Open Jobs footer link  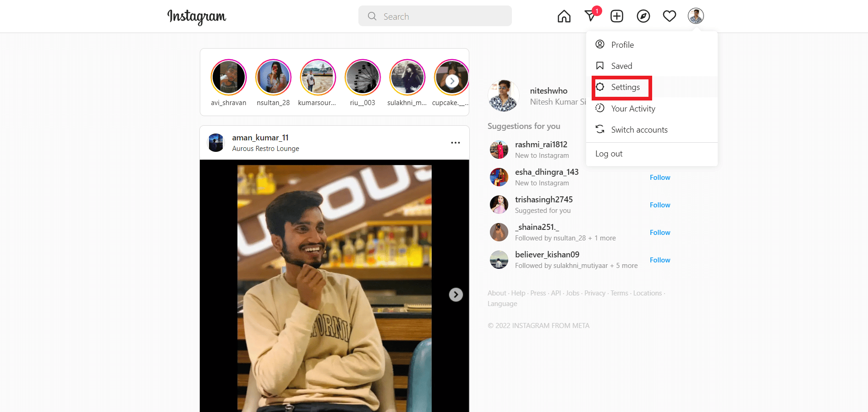[x=573, y=293]
